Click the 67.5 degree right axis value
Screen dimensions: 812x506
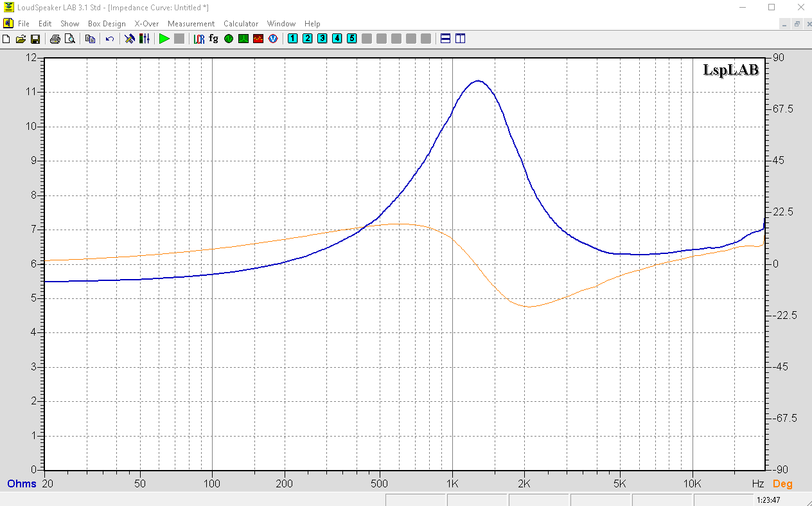(782, 109)
